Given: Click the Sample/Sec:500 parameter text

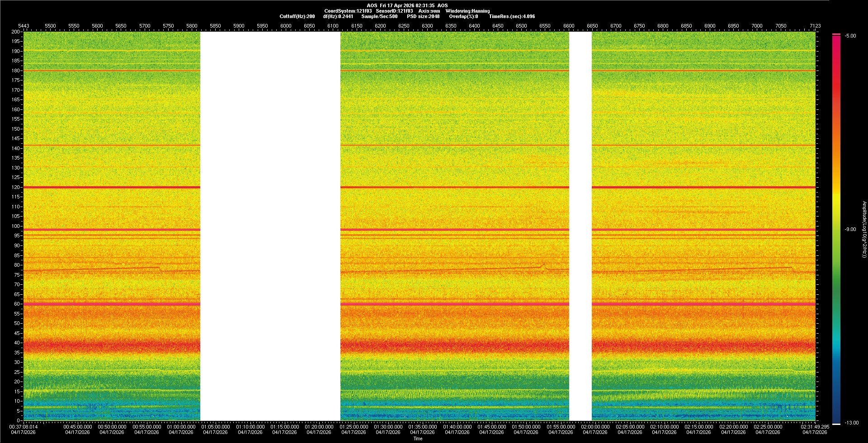Looking at the screenshot, I should click(x=379, y=16).
